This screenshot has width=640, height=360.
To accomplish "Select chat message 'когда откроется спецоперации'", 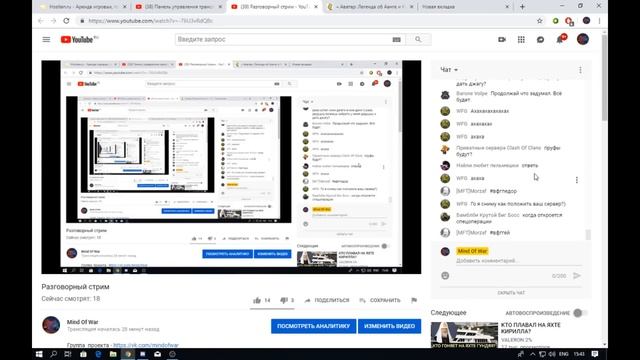I will [509, 218].
